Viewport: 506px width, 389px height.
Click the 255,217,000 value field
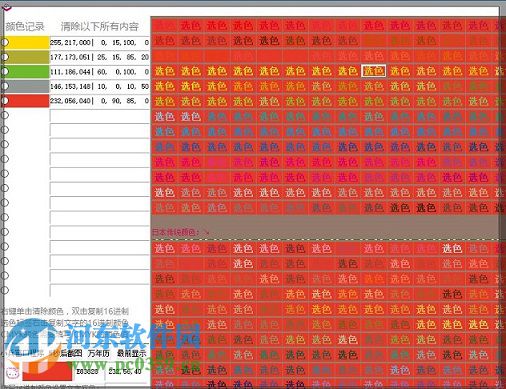[99, 43]
